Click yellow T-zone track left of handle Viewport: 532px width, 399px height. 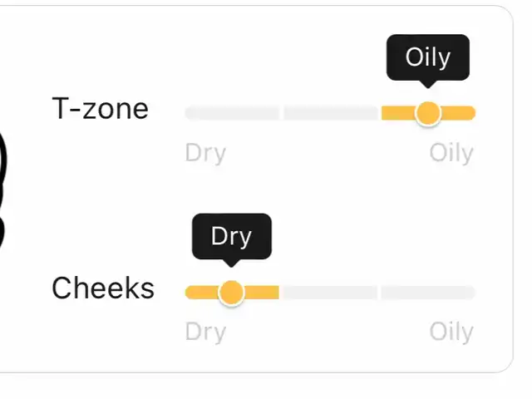pos(398,113)
